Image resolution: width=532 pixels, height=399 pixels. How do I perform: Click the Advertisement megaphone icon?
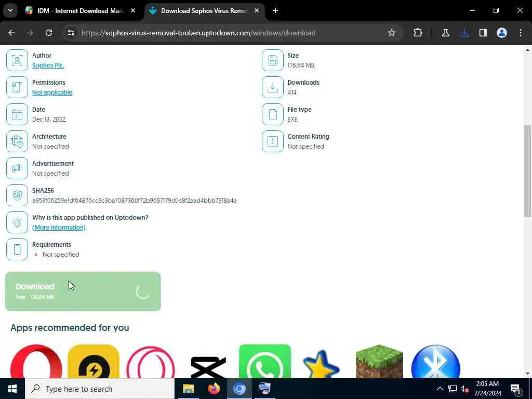[17, 168]
